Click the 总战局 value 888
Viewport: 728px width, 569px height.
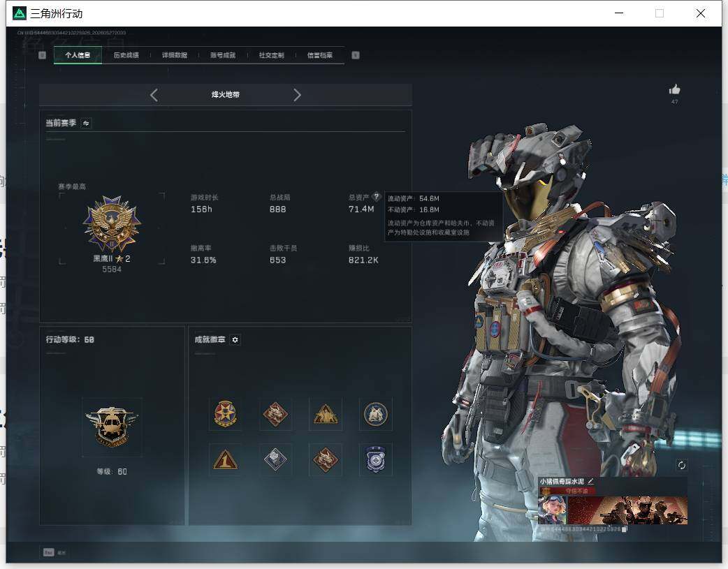click(x=277, y=209)
